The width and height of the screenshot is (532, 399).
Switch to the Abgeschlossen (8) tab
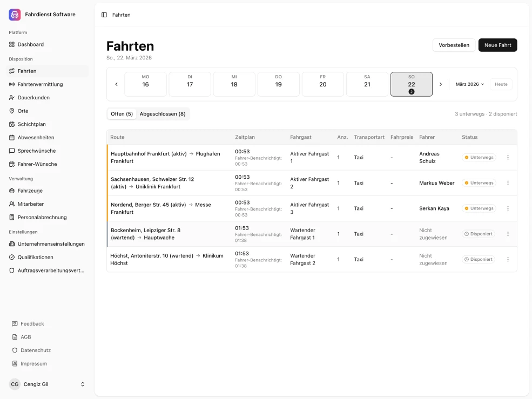pos(161,114)
